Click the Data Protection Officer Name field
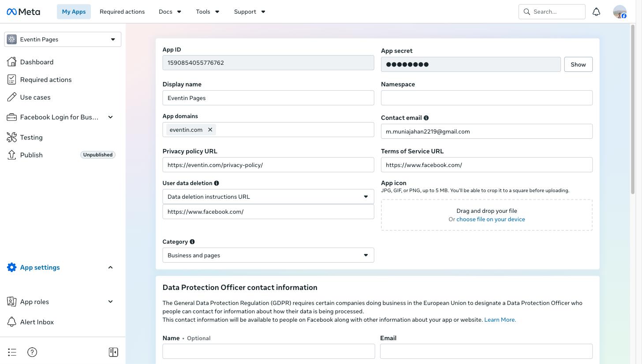Image resolution: width=642 pixels, height=364 pixels. (x=269, y=351)
